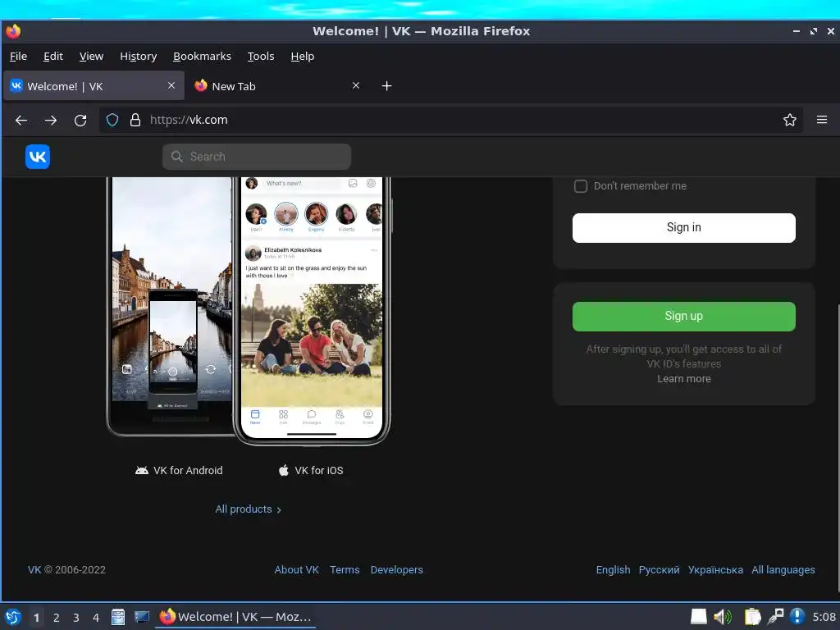840x630 pixels.
Task: Bookmark this page with the star icon
Action: click(790, 120)
